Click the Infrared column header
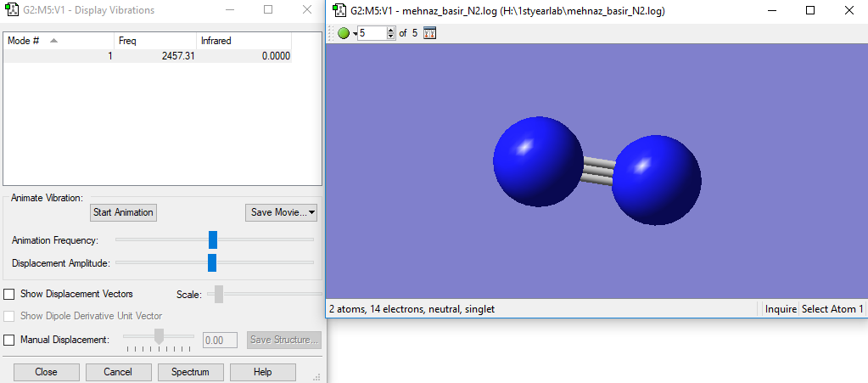Image resolution: width=868 pixels, height=383 pixels. coord(244,41)
